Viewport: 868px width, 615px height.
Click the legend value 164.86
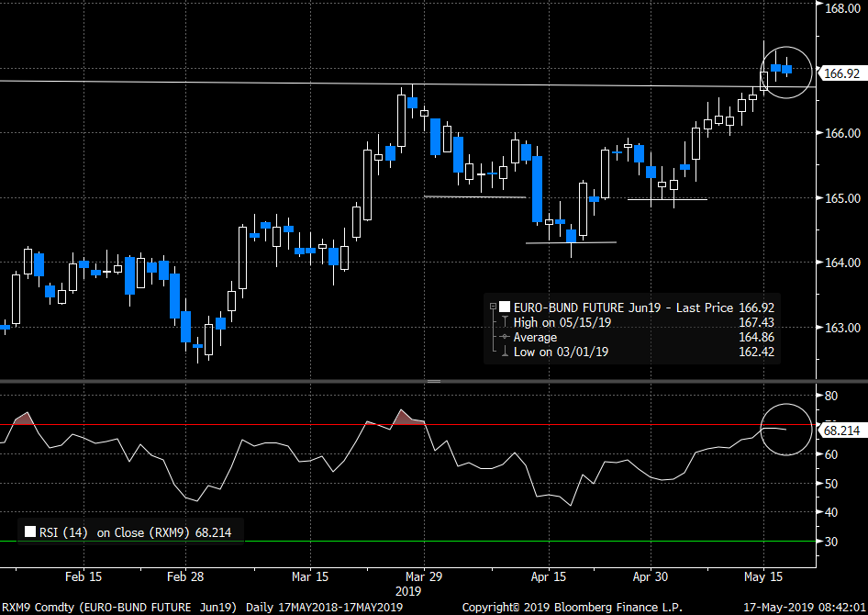[x=756, y=337]
